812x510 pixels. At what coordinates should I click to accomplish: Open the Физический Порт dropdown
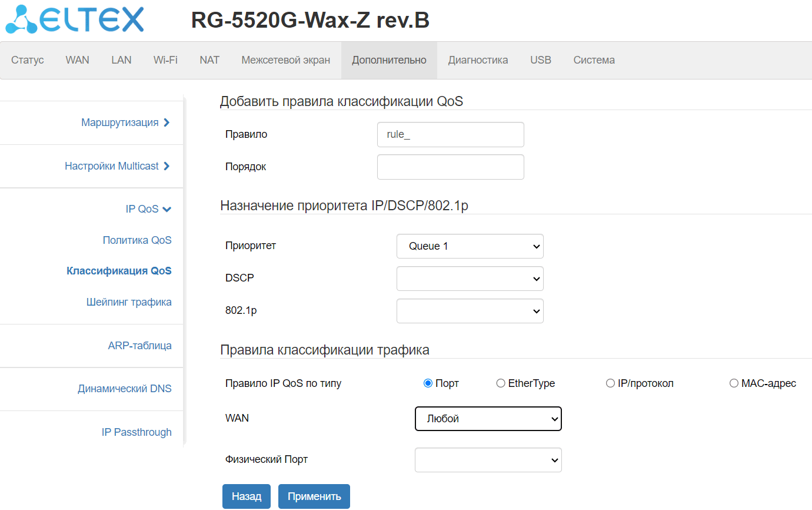click(488, 460)
